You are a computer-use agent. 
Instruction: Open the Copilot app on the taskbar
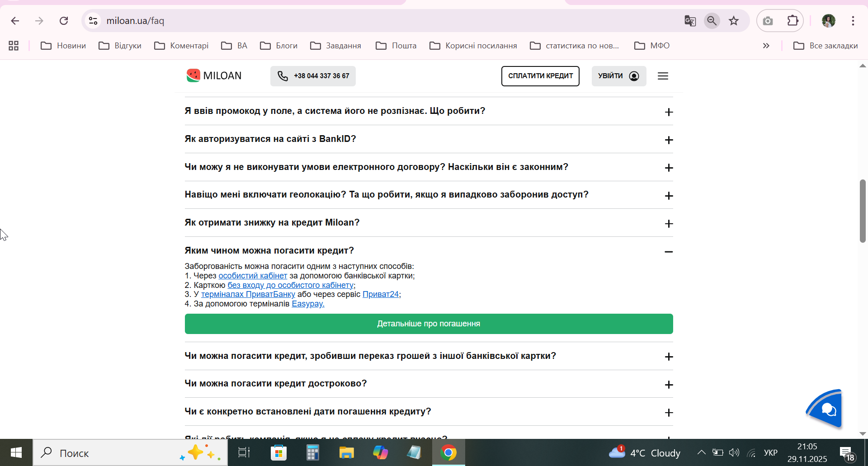pos(380,452)
